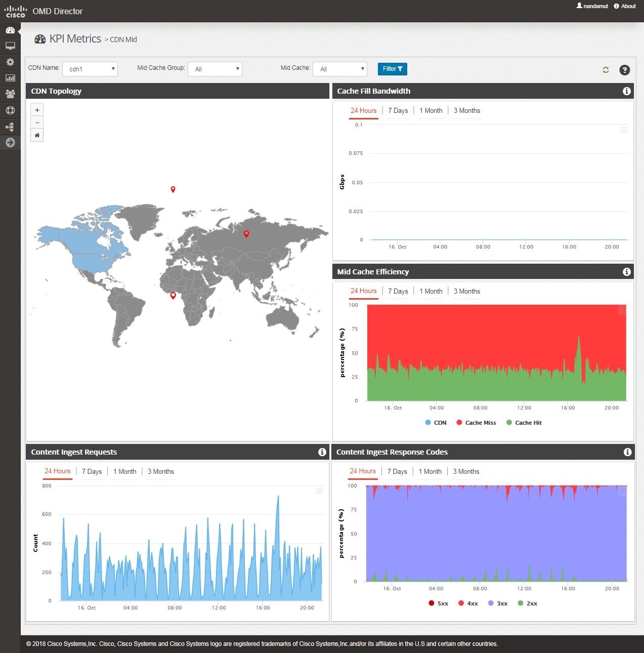Viewport: 644px width, 653px height.
Task: Open Content Ingest Requests chart menu
Action: point(319,491)
